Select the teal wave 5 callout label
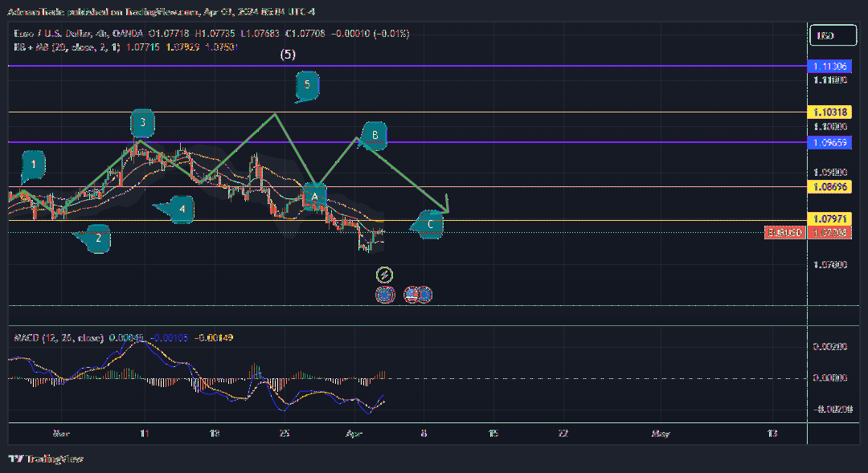 tap(307, 86)
